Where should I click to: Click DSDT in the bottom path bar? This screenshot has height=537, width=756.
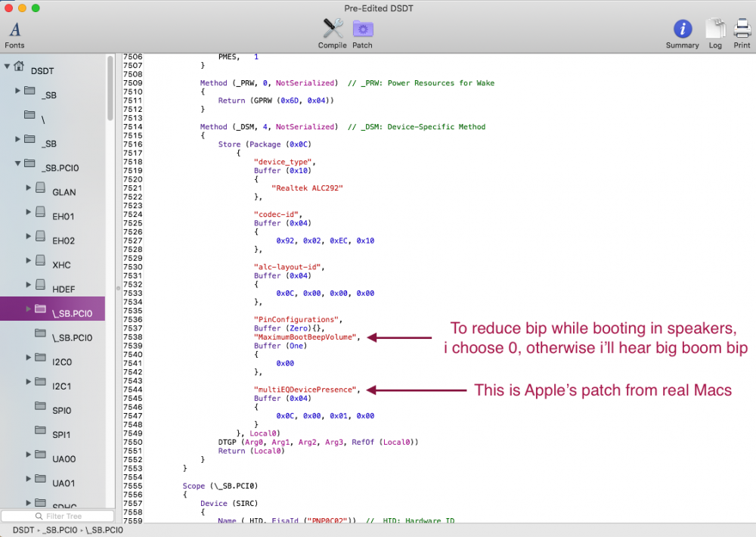click(x=23, y=529)
